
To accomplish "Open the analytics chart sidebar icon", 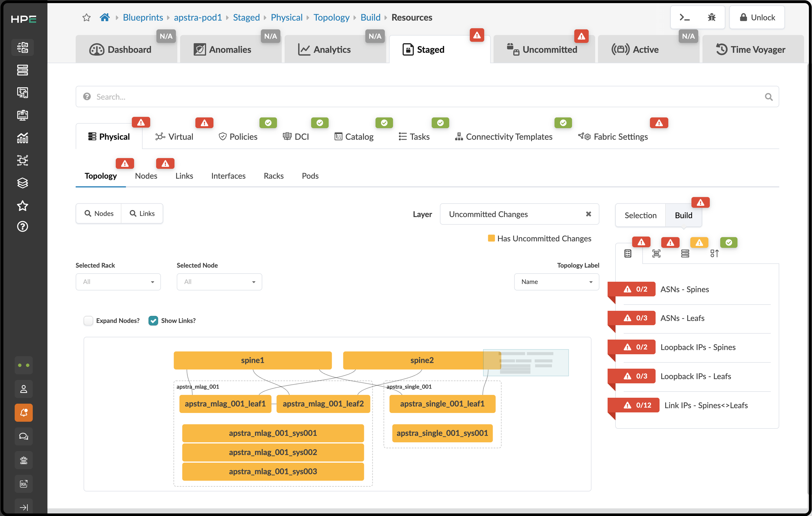I will click(23, 137).
